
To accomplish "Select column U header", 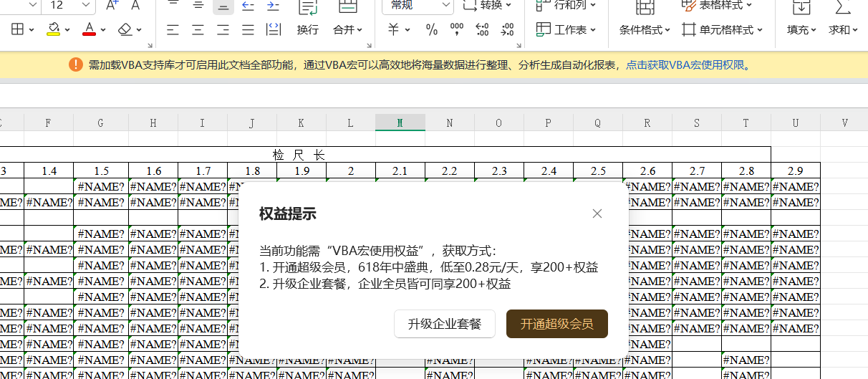I will point(796,123).
